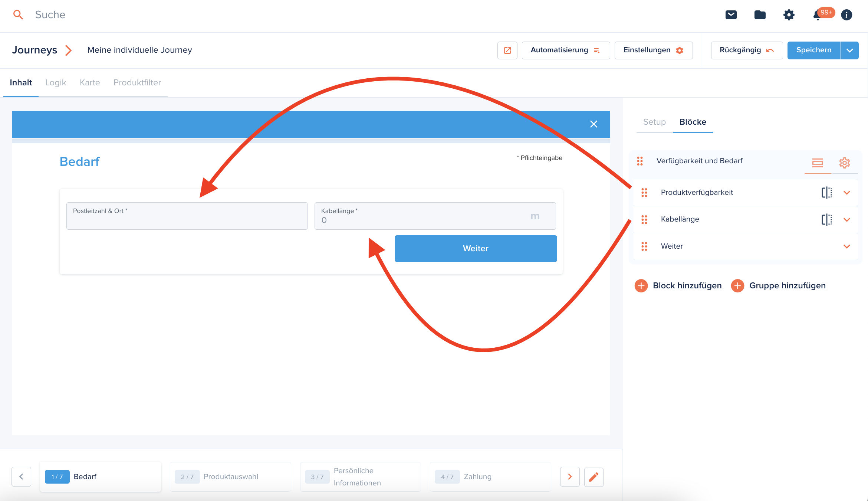This screenshot has height=501, width=868.
Task: Click the search magnifier icon
Action: 18,15
